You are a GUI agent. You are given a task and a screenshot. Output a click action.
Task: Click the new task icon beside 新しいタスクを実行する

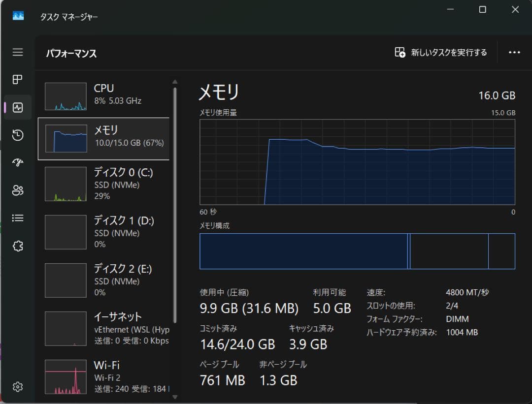(x=400, y=52)
